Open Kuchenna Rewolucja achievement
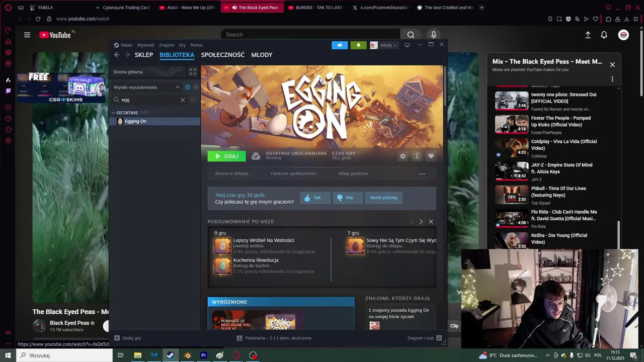This screenshot has height=362, width=644. pos(264,265)
